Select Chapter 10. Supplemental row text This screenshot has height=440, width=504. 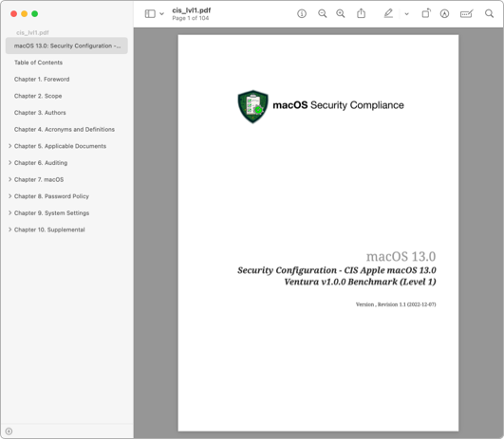[x=49, y=229]
